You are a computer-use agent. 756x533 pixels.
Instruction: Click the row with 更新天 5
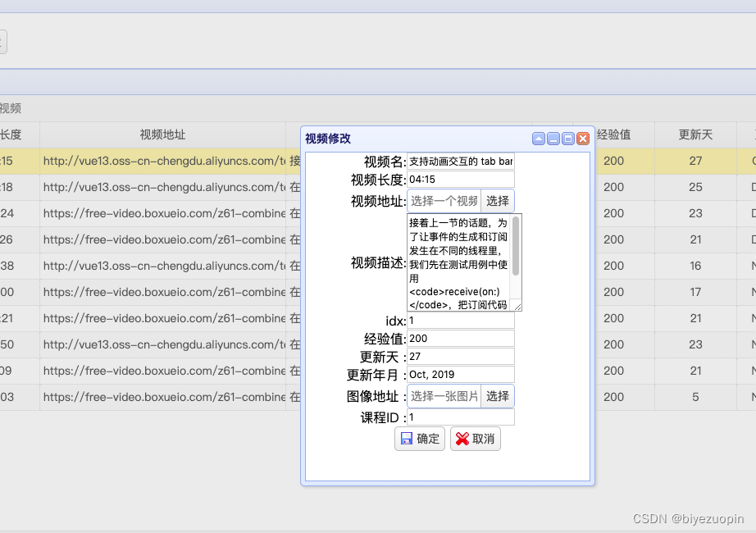point(149,397)
